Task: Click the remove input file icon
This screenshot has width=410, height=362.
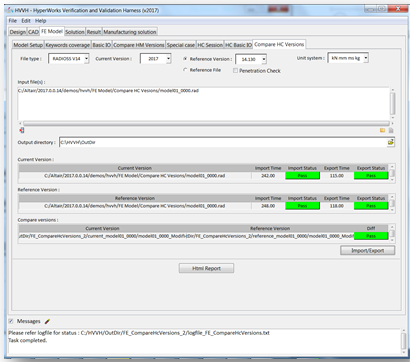Action: tap(22, 130)
